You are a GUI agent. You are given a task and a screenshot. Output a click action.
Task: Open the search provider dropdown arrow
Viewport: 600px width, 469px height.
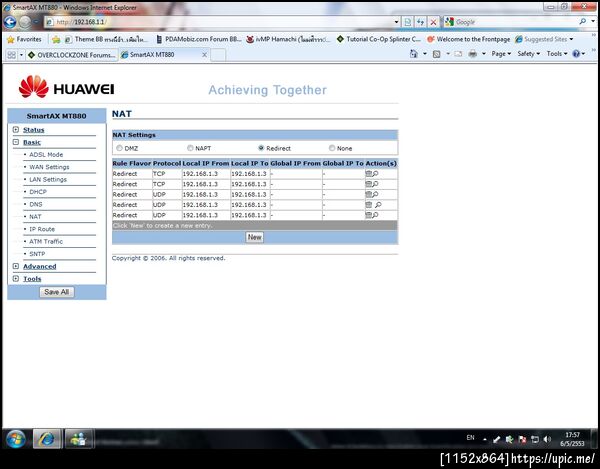tap(592, 22)
